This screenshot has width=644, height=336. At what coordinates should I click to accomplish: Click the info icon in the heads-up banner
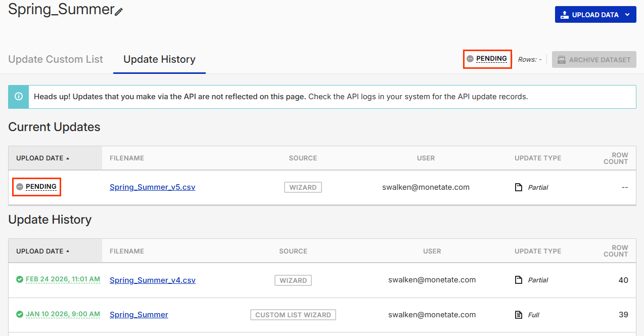tap(19, 97)
